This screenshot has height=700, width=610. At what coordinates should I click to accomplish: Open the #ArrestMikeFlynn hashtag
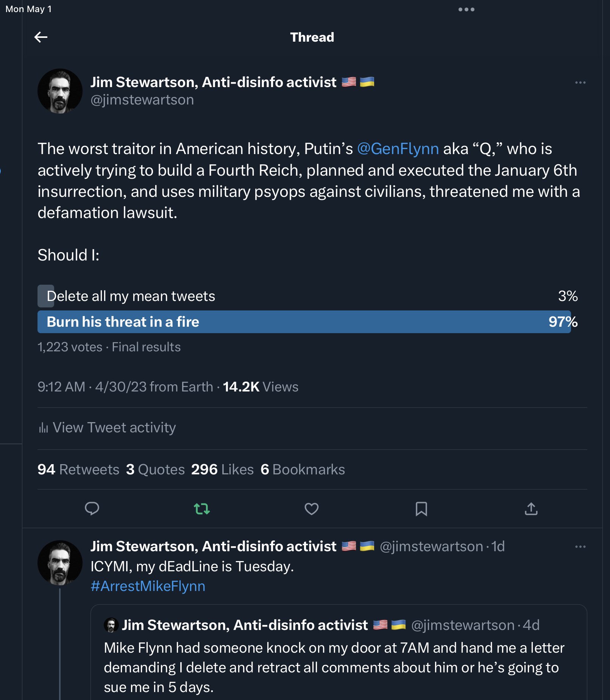pos(148,586)
